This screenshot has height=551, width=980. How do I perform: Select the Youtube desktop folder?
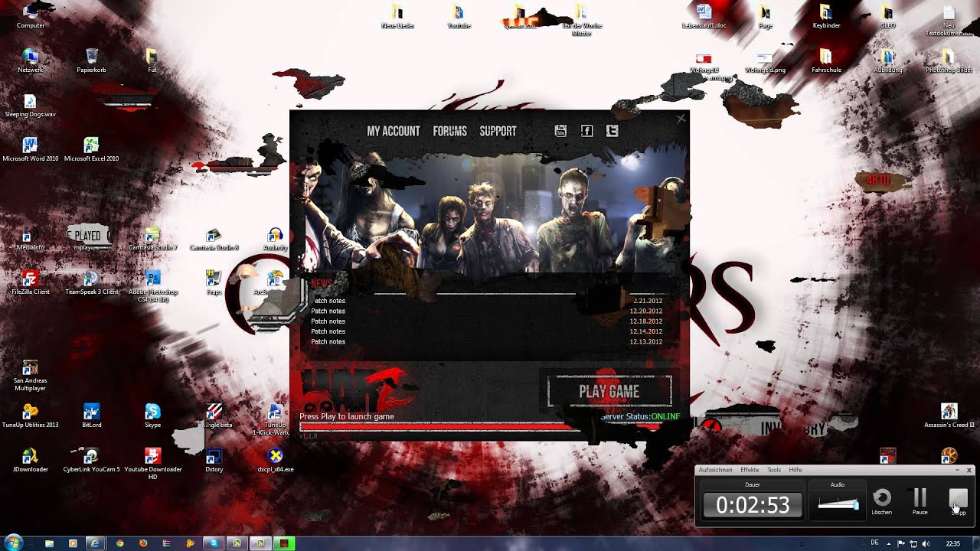pos(459,16)
